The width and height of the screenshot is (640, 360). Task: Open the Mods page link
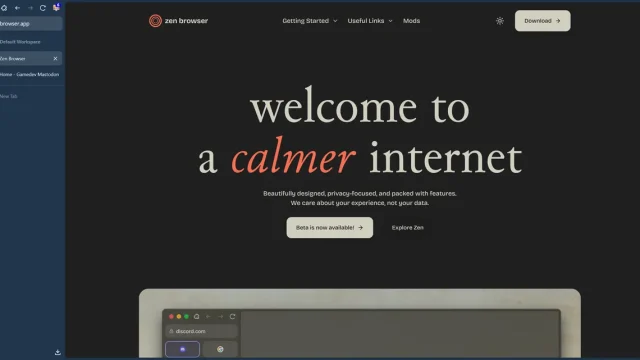pos(411,21)
